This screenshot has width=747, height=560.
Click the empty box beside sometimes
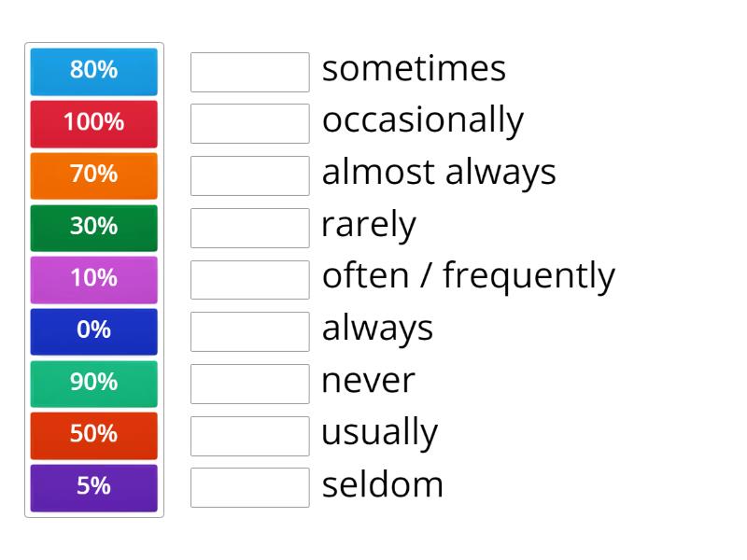coord(249,72)
